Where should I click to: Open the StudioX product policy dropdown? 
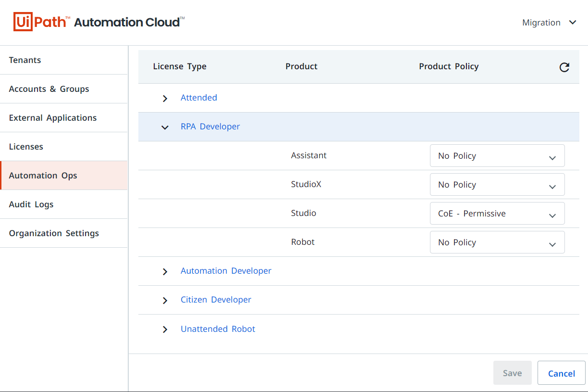coord(497,185)
